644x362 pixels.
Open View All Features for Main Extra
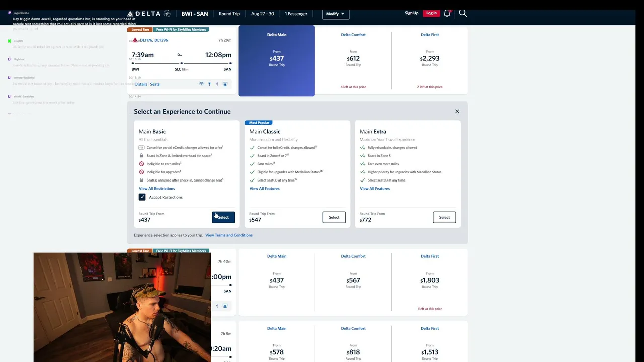375,189
